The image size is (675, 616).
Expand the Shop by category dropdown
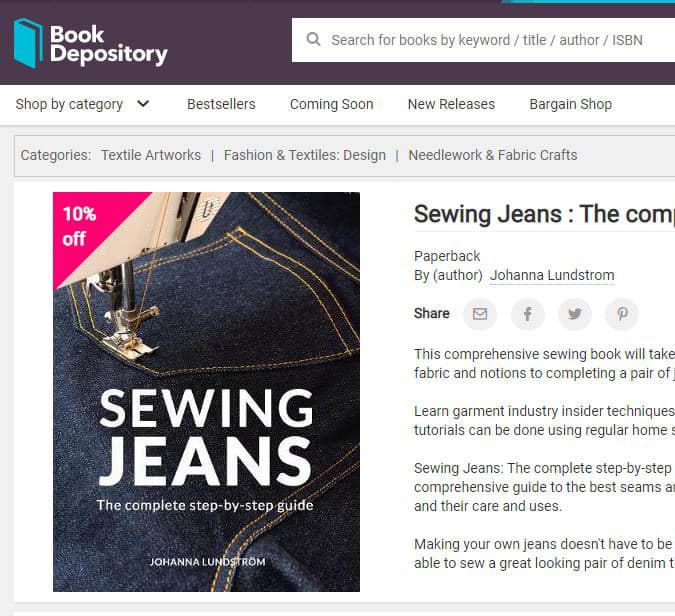[x=82, y=104]
